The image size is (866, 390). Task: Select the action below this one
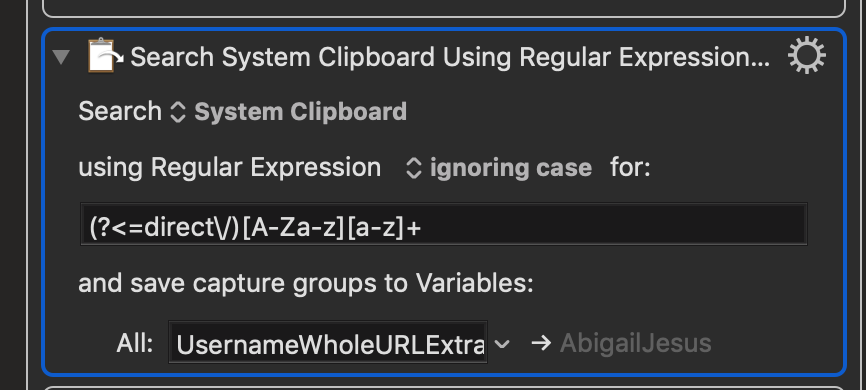[443, 388]
